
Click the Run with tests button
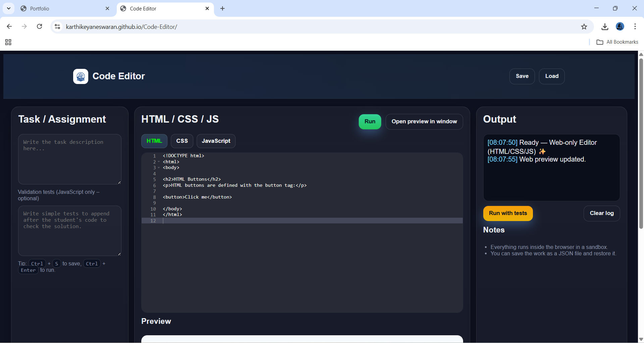508,213
